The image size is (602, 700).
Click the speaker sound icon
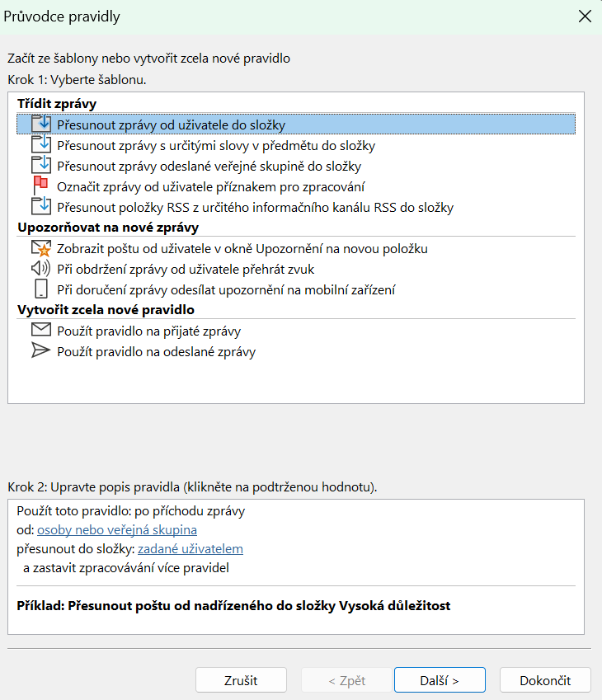pos(41,269)
